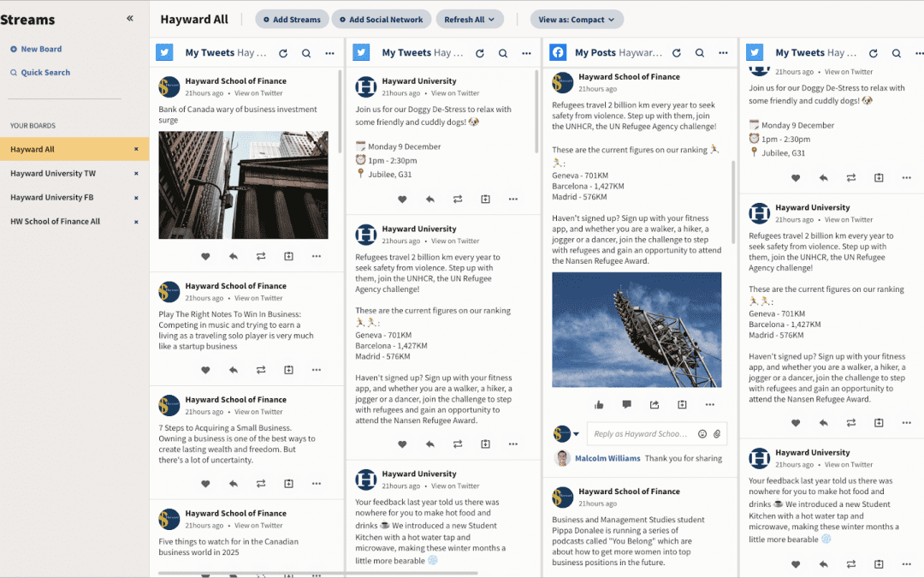The width and height of the screenshot is (924, 578).
Task: Retweet the Play The Right Notes tweet
Action: pos(261,370)
